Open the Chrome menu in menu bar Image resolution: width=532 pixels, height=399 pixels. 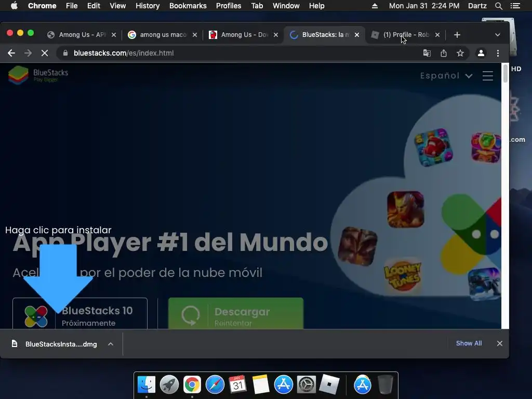(x=42, y=6)
